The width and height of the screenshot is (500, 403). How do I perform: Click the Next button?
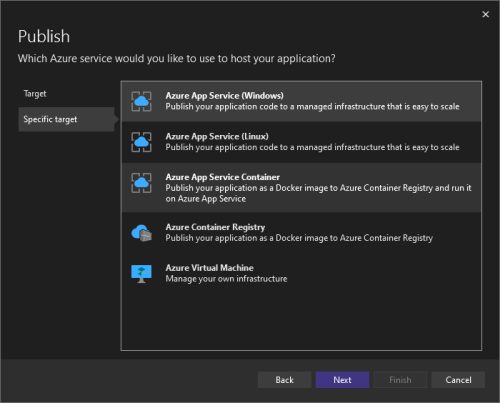[342, 380]
